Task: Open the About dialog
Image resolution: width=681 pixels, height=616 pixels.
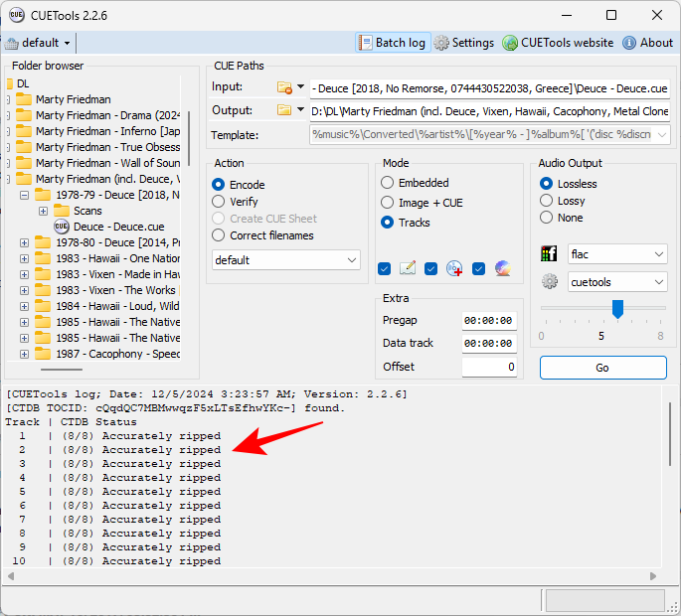Action: [x=647, y=43]
